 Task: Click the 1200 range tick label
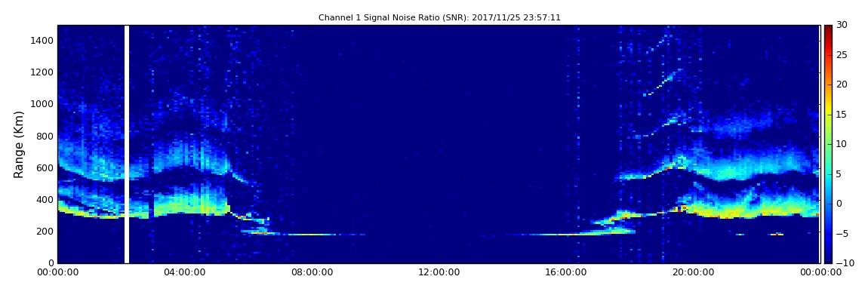click(42, 72)
